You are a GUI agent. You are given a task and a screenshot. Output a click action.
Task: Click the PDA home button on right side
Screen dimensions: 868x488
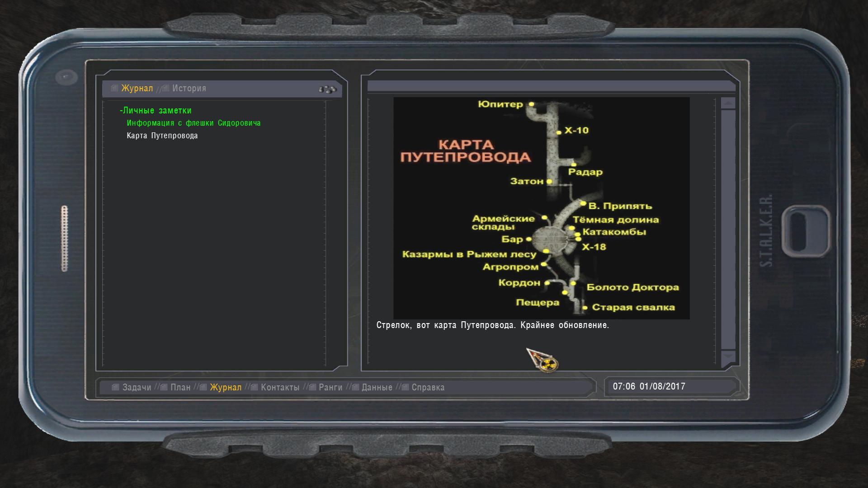coord(807,231)
